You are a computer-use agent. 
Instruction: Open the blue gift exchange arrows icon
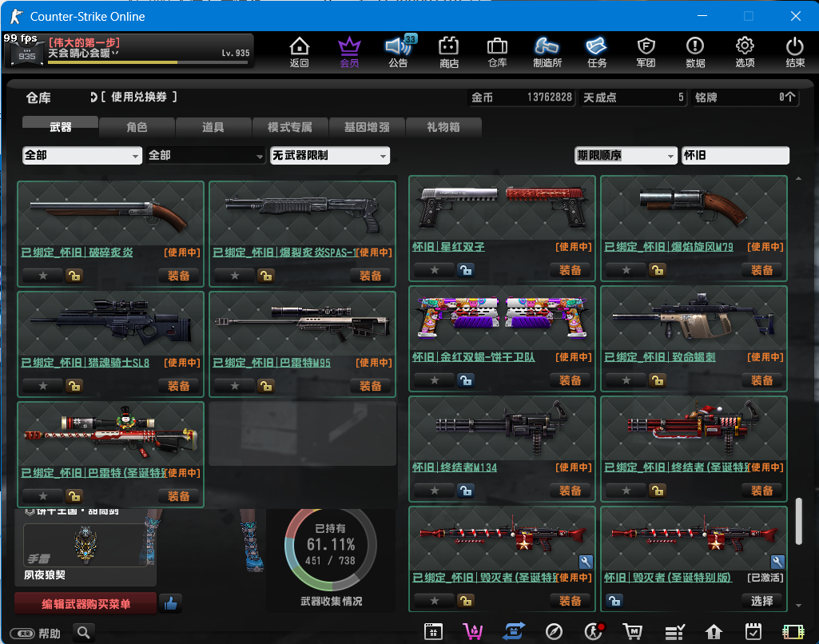514,632
